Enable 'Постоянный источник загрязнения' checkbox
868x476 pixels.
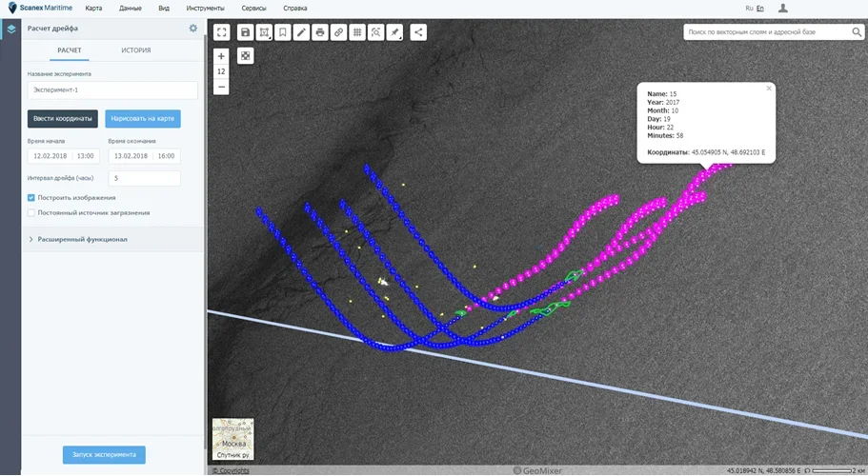point(31,213)
